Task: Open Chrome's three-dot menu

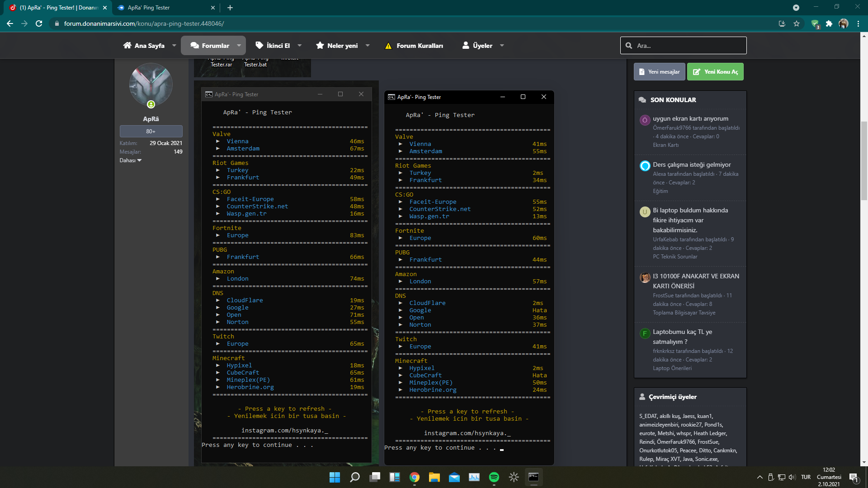Action: click(x=858, y=23)
